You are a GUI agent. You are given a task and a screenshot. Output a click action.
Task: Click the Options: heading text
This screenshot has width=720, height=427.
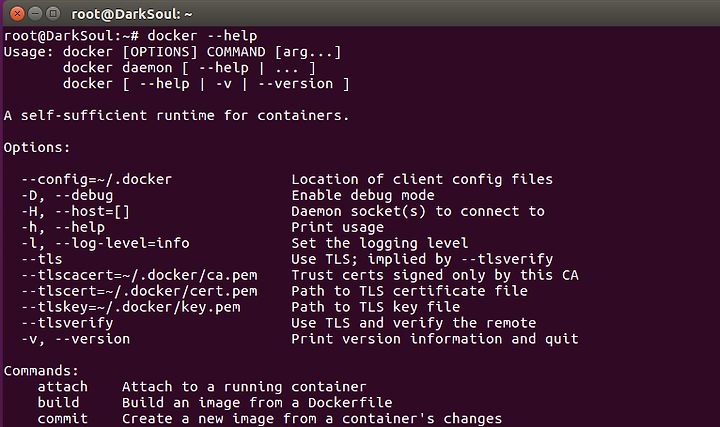(37, 147)
